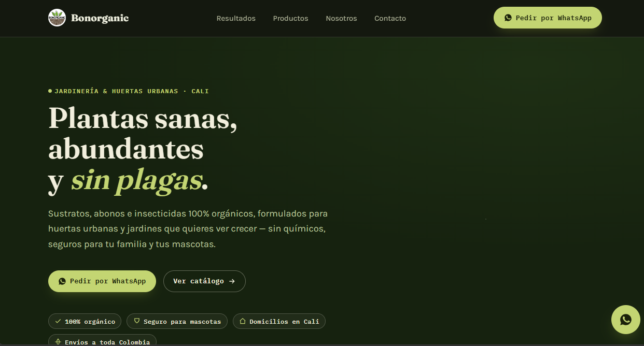
Task: Click the "JARDINERÍA & HUERTAS URBANAS · CALI" label
Action: click(129, 91)
